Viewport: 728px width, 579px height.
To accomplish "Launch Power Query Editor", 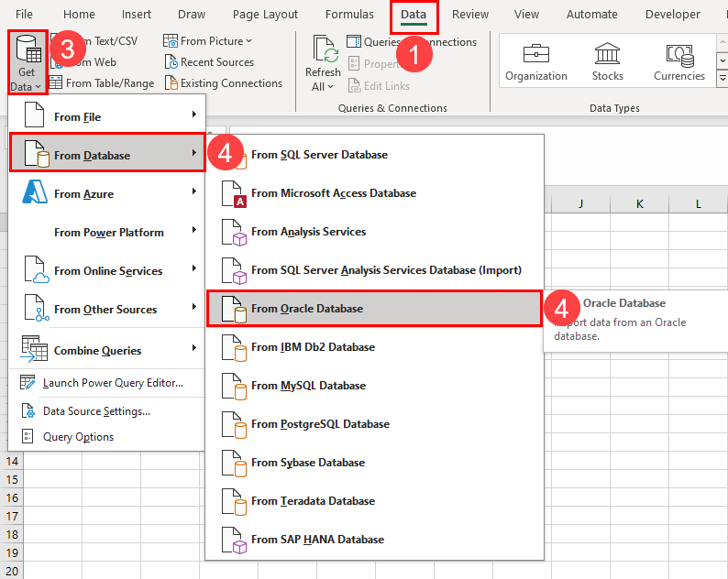I will pos(106,383).
